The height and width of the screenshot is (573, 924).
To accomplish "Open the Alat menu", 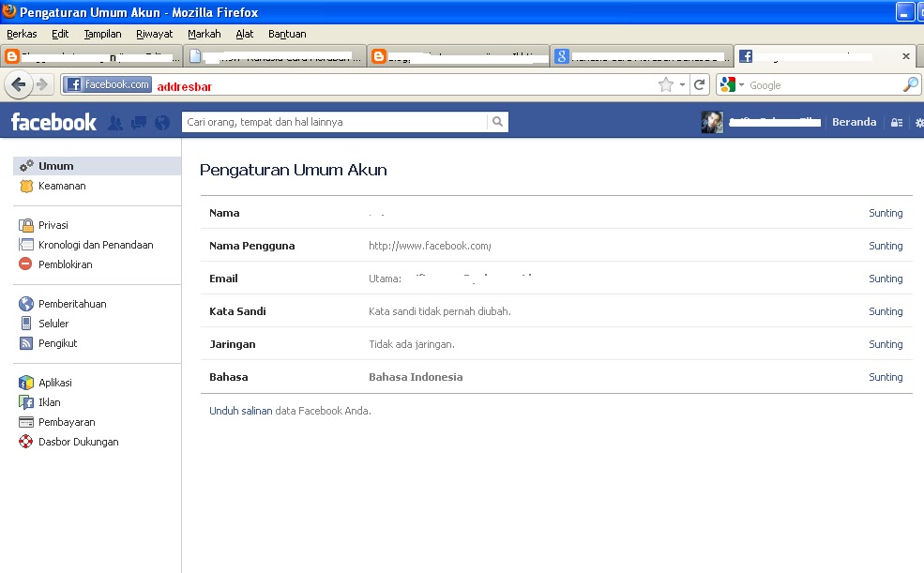I will (245, 34).
